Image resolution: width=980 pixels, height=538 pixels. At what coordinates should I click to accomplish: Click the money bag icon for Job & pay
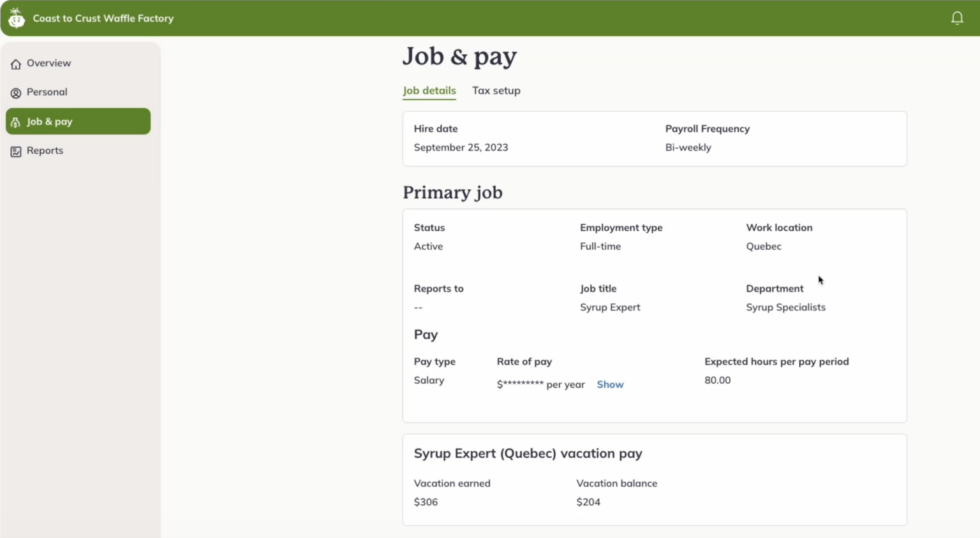coord(15,122)
